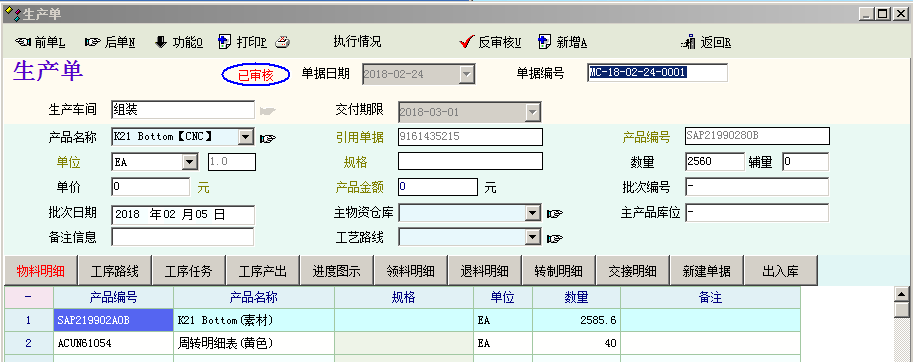The height and width of the screenshot is (362, 913).
Task: Click the lookup hand beside 主物资仓库
Action: point(555,214)
